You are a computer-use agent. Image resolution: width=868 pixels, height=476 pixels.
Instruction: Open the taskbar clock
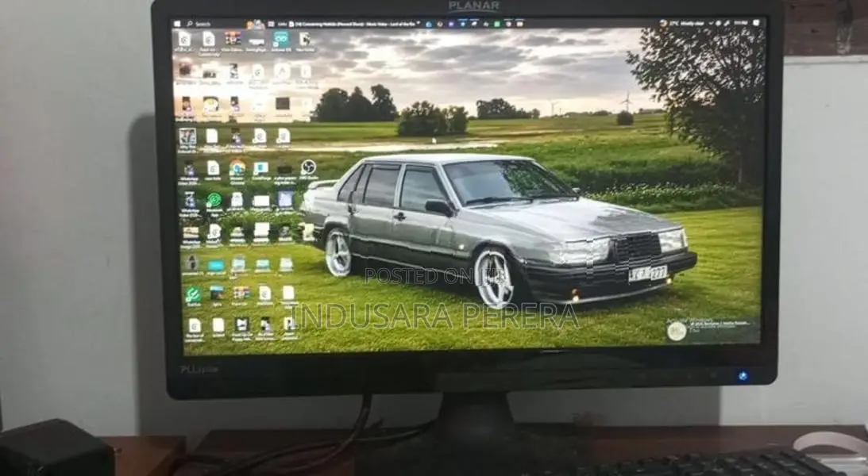tap(740, 23)
